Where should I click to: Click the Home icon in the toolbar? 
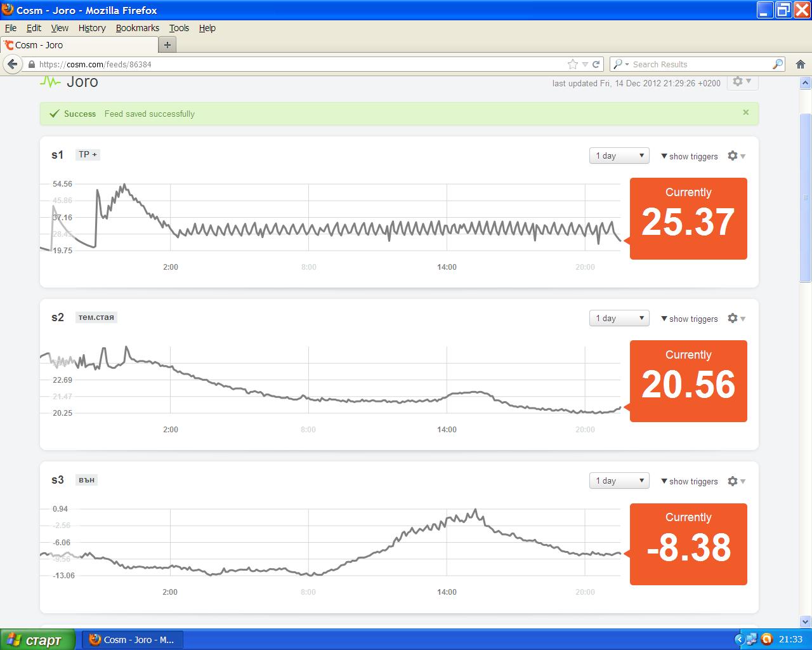click(801, 64)
